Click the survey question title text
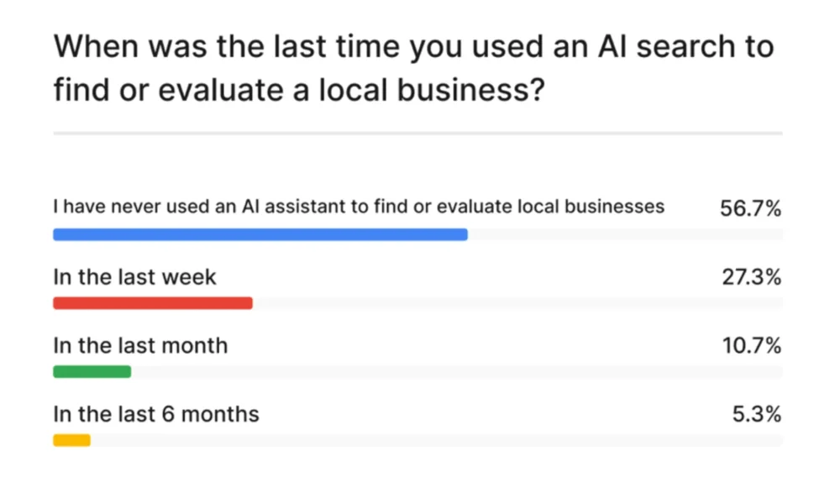840x504 pixels. (x=413, y=67)
